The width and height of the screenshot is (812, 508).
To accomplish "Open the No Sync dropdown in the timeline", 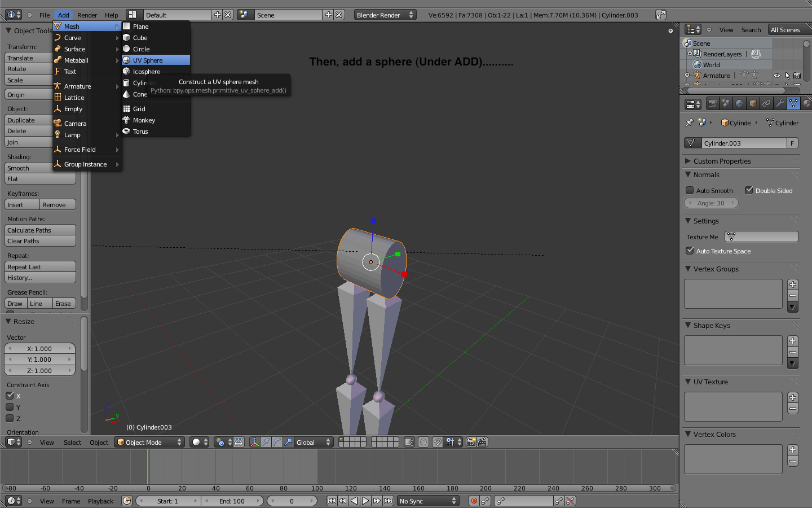I will (x=427, y=501).
